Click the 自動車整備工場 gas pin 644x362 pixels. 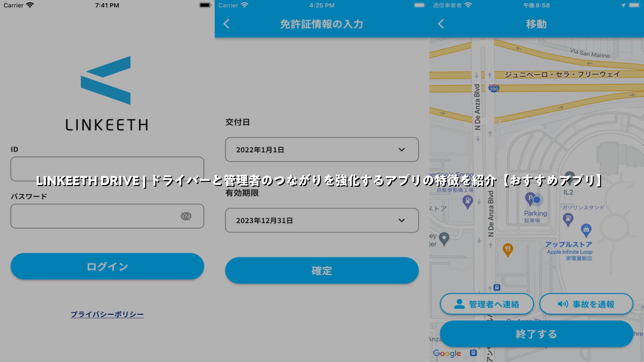[x=468, y=202]
